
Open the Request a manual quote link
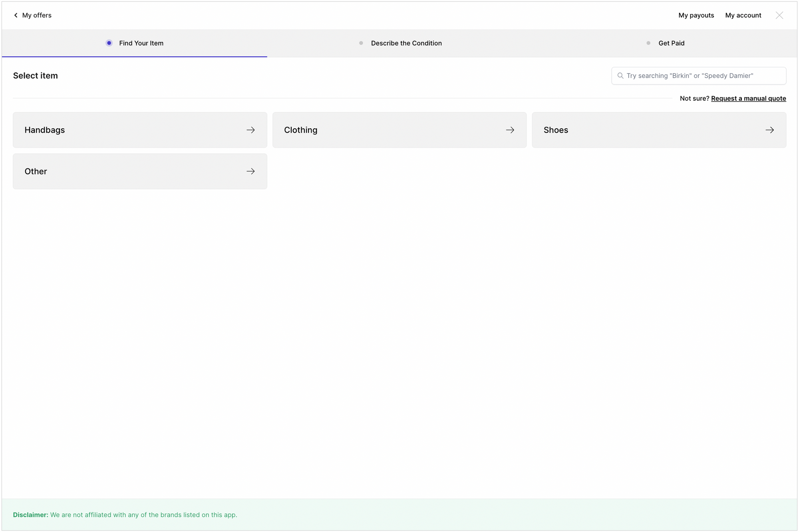[x=748, y=98]
